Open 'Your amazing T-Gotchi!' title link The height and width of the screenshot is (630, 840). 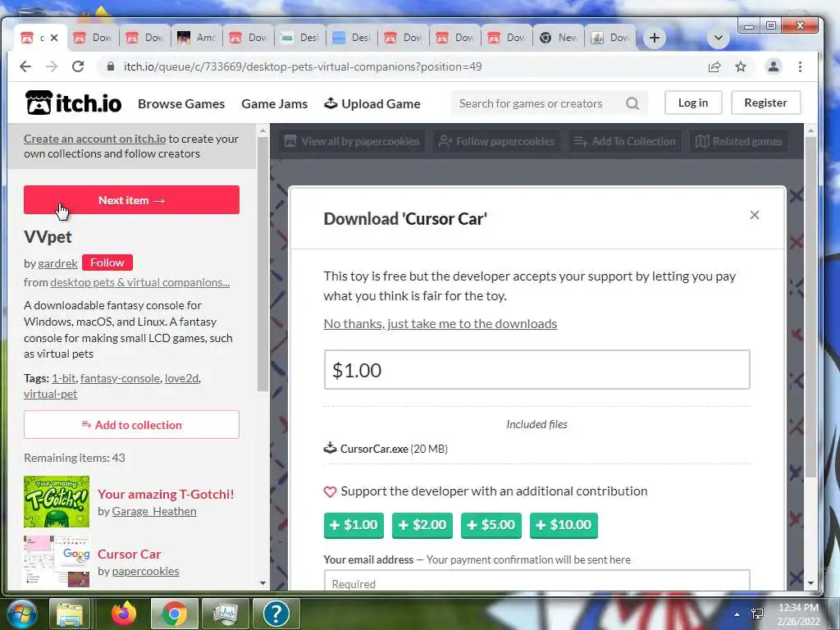point(166,494)
